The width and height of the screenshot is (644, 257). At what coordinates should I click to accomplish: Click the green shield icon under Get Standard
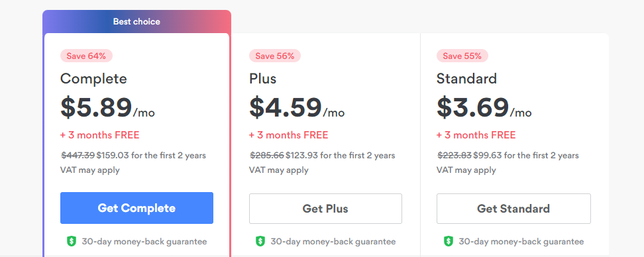pyautogui.click(x=449, y=241)
